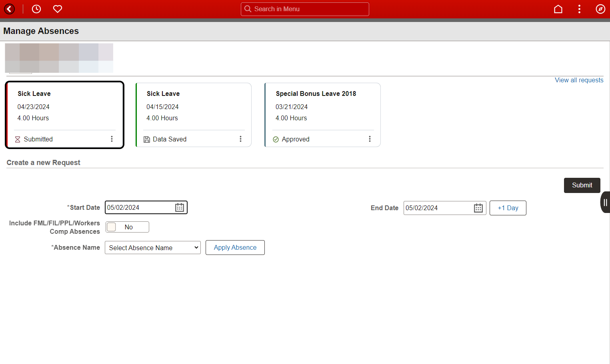Open actions menu for Special Bonus Leave 2018
610x364 pixels.
pyautogui.click(x=370, y=139)
